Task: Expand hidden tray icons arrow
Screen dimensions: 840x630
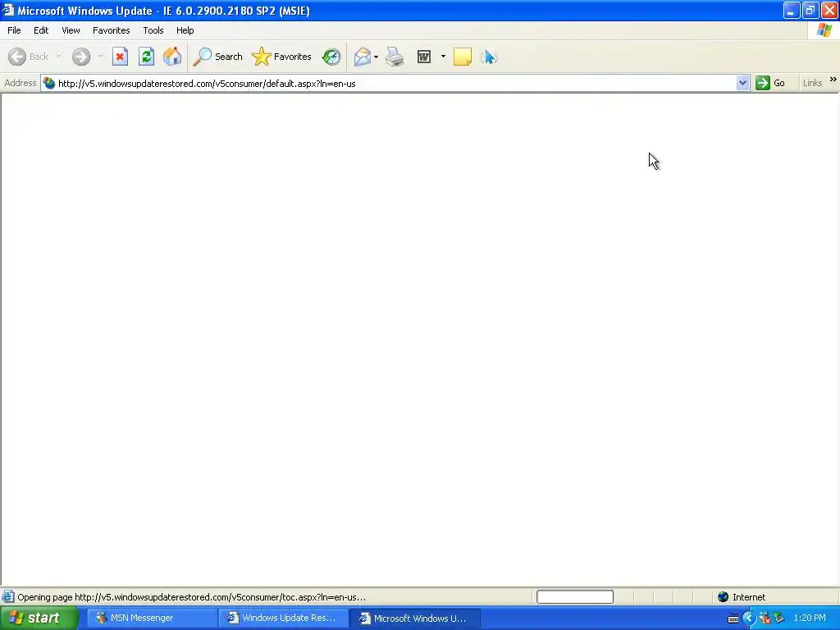Action: click(x=749, y=619)
